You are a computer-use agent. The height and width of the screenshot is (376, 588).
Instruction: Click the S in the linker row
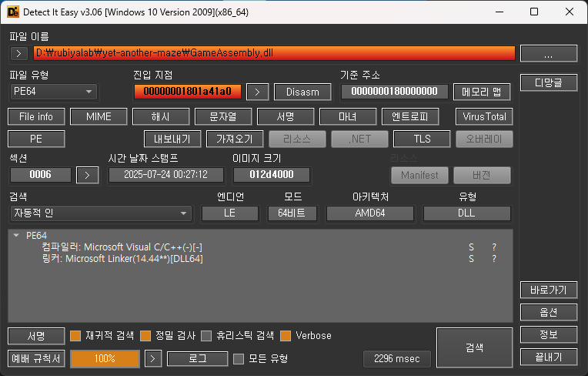tap(471, 259)
